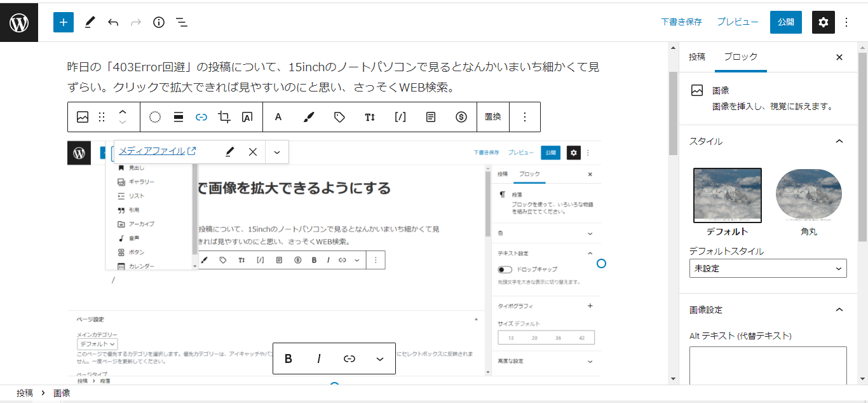Viewport: 868px width, 403px height.
Task: Click the drag handle of image block
Action: (102, 117)
